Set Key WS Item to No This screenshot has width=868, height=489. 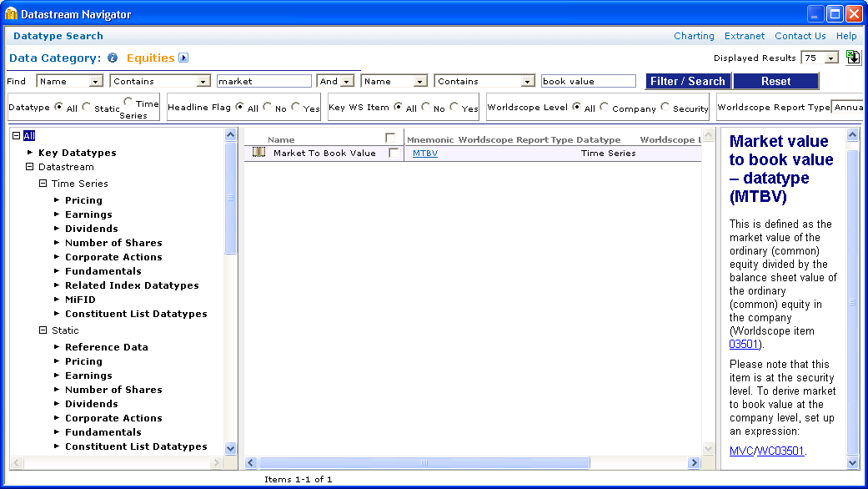click(x=426, y=106)
